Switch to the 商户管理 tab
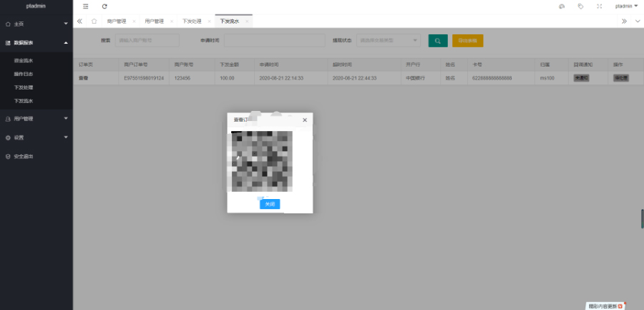 point(116,21)
